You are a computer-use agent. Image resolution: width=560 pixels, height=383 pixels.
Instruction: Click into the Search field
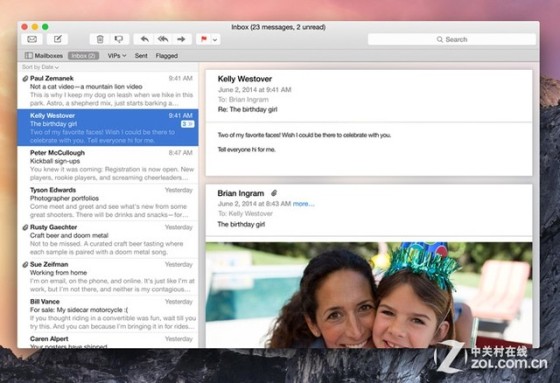[452, 39]
